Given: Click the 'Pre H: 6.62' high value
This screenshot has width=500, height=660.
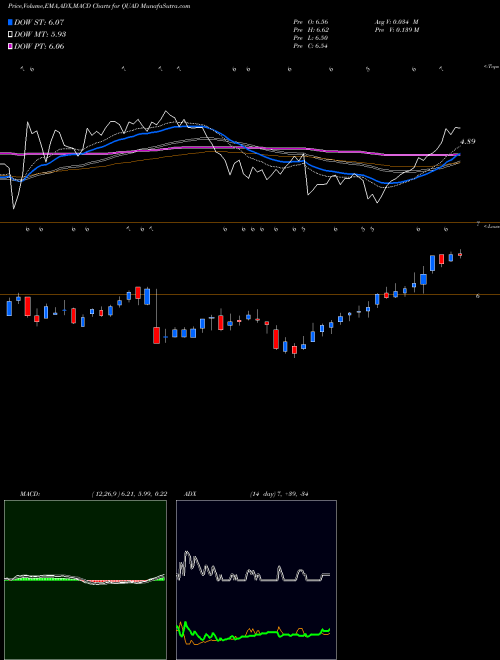Looking at the screenshot, I should 311,30.
